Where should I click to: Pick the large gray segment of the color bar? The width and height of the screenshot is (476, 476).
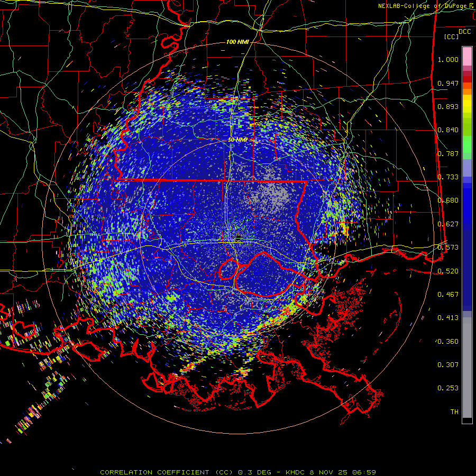pos(467,368)
